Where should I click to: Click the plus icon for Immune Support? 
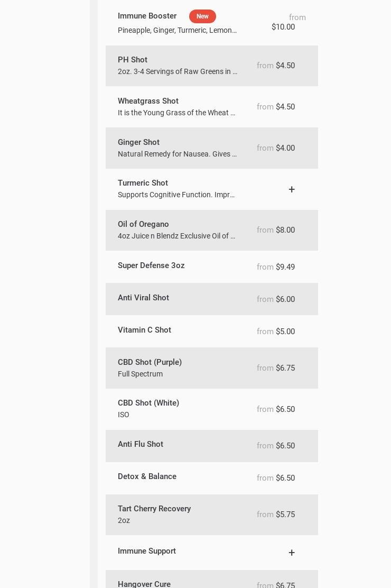pyautogui.click(x=292, y=553)
